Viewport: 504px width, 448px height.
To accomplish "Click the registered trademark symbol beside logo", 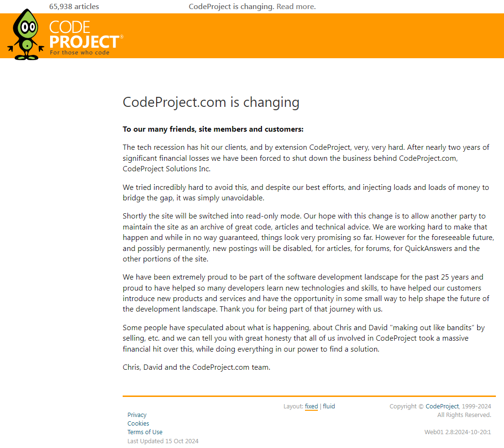I will click(x=122, y=37).
